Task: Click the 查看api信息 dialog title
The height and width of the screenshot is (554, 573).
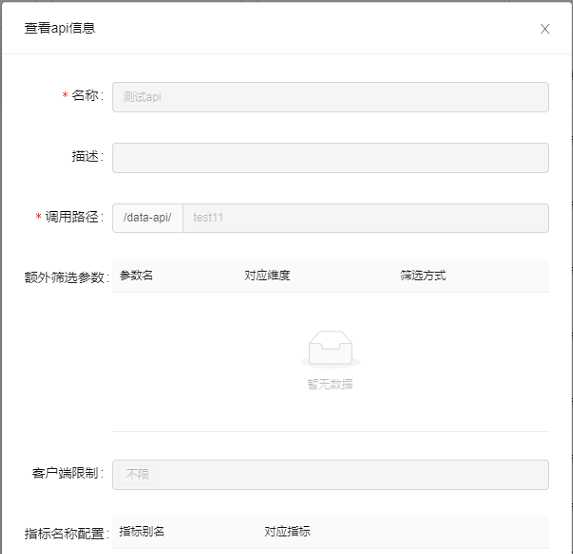Action: (60, 28)
